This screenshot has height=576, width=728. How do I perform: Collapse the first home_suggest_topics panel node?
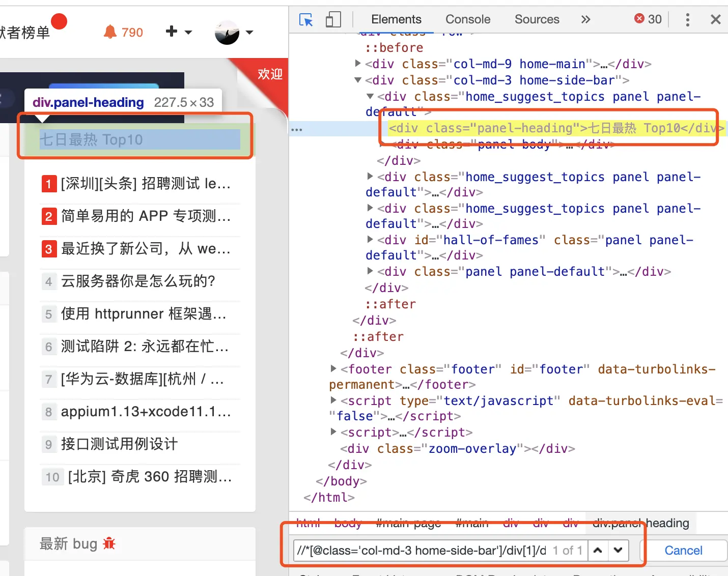[370, 96]
